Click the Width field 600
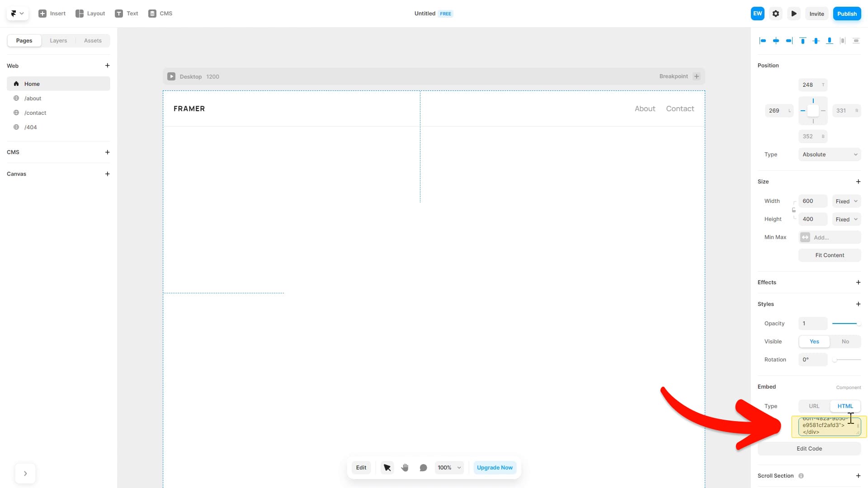This screenshot has height=488, width=868. [x=813, y=201]
